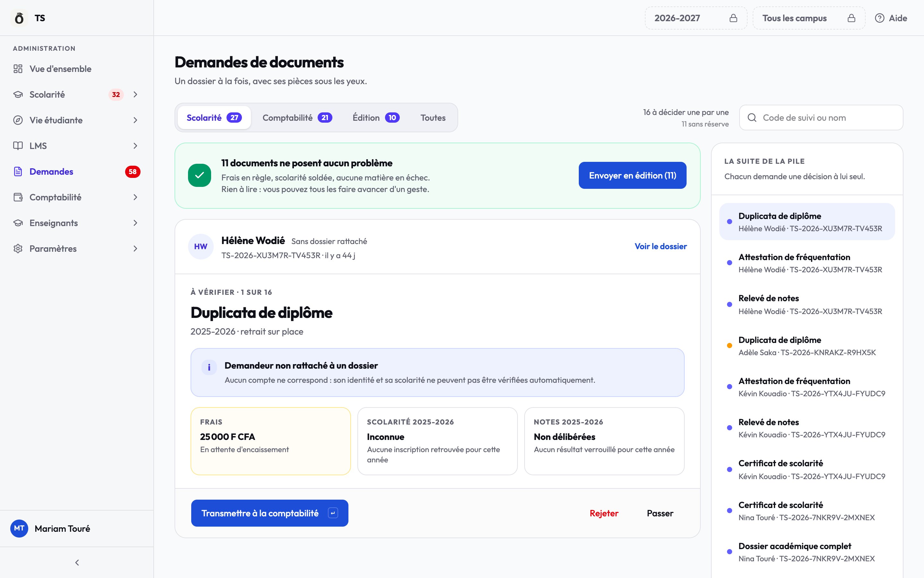Expand the Paramètres chevron

point(135,249)
